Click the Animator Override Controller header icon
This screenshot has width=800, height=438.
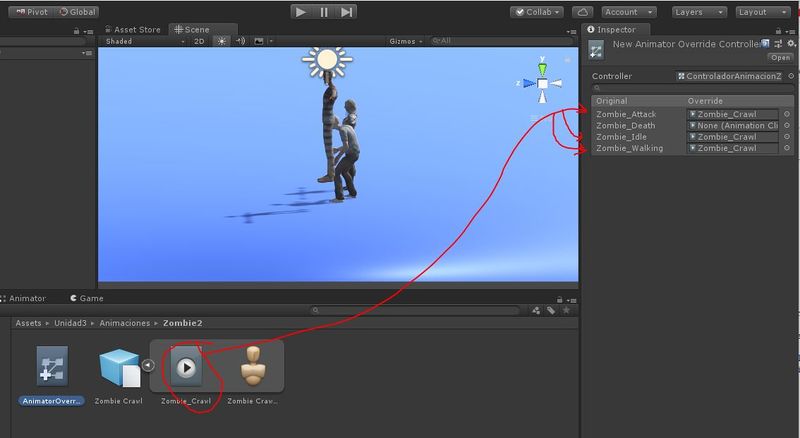point(595,50)
